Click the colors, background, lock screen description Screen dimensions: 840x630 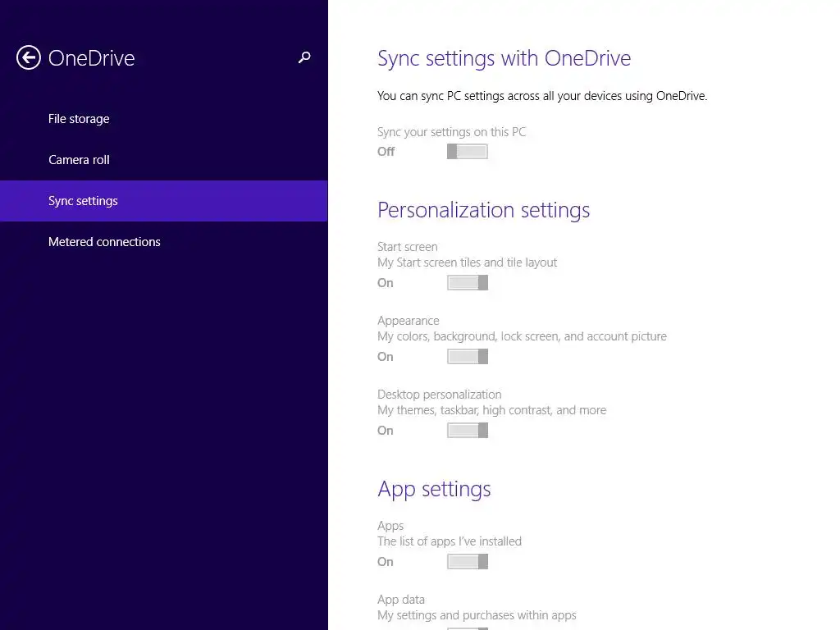click(x=523, y=336)
